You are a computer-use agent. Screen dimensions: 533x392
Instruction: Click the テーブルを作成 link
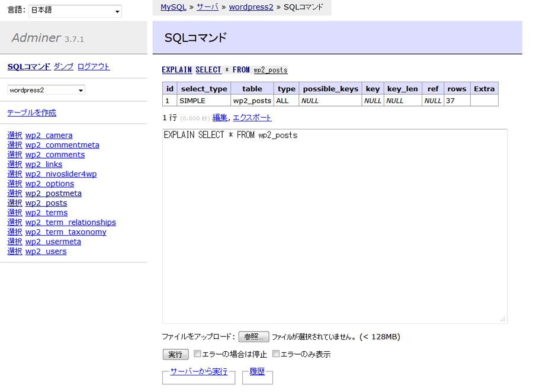click(x=31, y=113)
